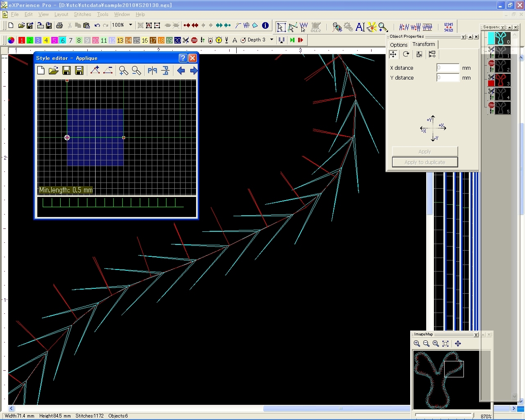The image size is (525, 420).
Task: Open the Stitches menu
Action: [82, 14]
